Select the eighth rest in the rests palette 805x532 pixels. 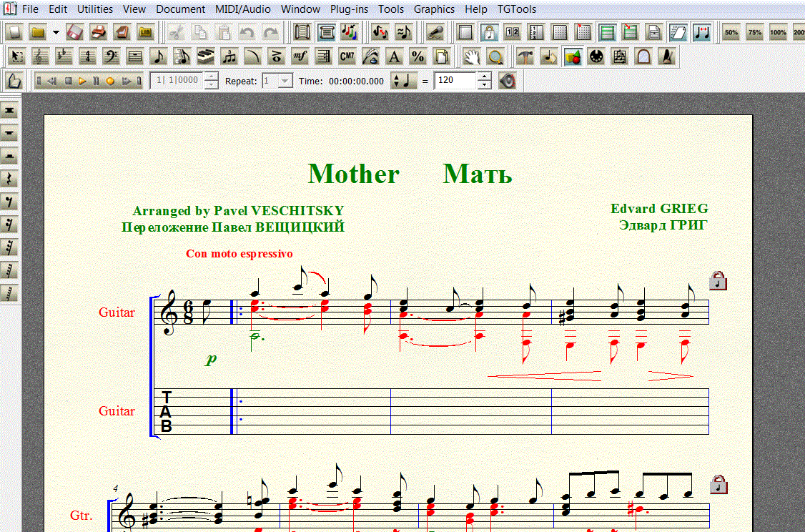[10, 202]
